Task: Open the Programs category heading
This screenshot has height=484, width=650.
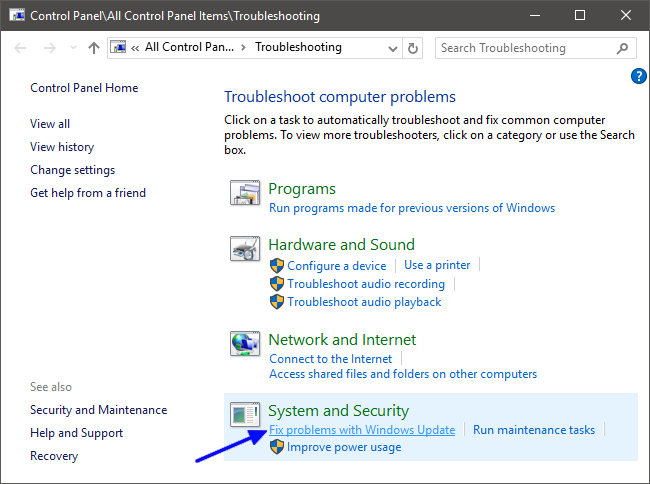Action: coord(302,189)
